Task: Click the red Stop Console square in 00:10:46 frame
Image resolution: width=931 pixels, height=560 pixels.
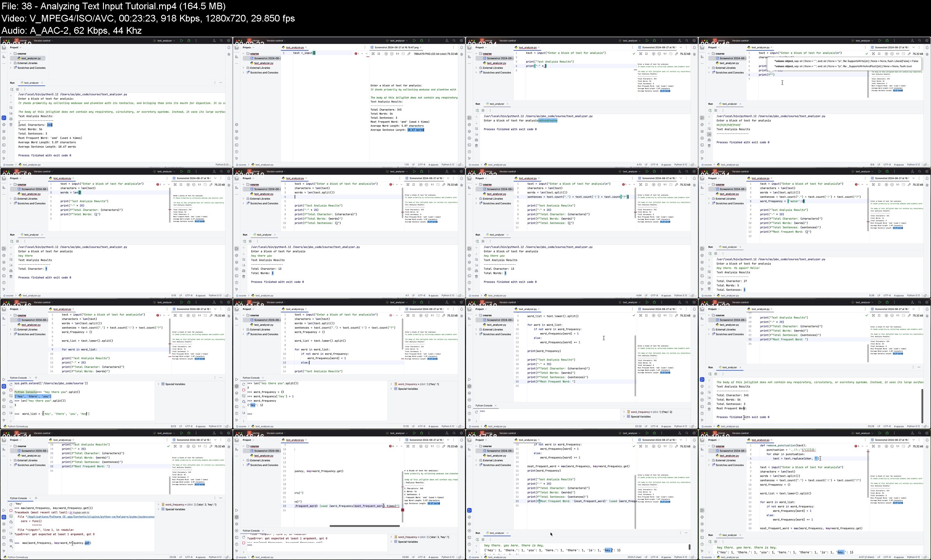Action: (11, 390)
